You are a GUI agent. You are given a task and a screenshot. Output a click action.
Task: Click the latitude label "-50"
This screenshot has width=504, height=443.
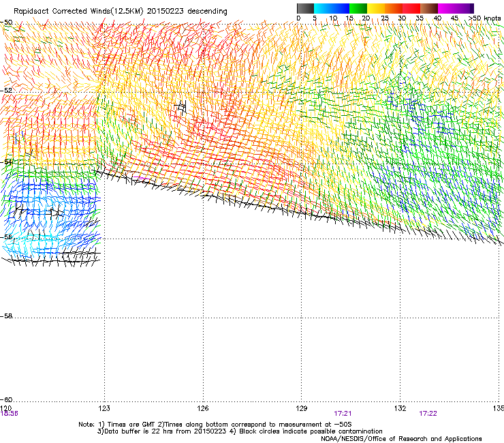pos(6,22)
